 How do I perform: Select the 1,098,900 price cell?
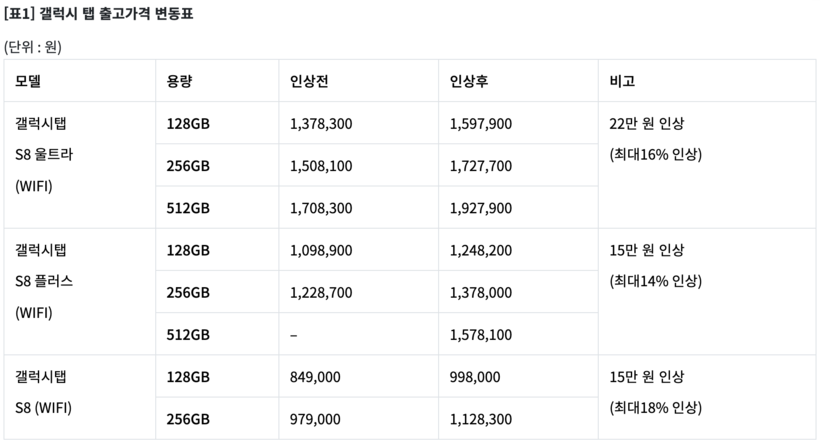(x=321, y=250)
